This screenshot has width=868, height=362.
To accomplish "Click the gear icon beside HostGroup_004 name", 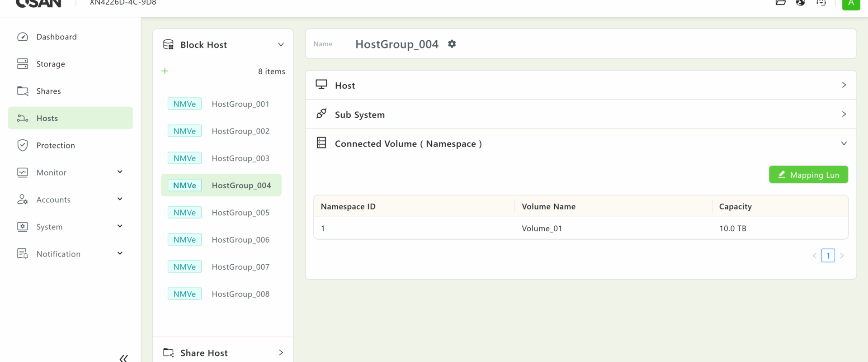I will tap(452, 44).
